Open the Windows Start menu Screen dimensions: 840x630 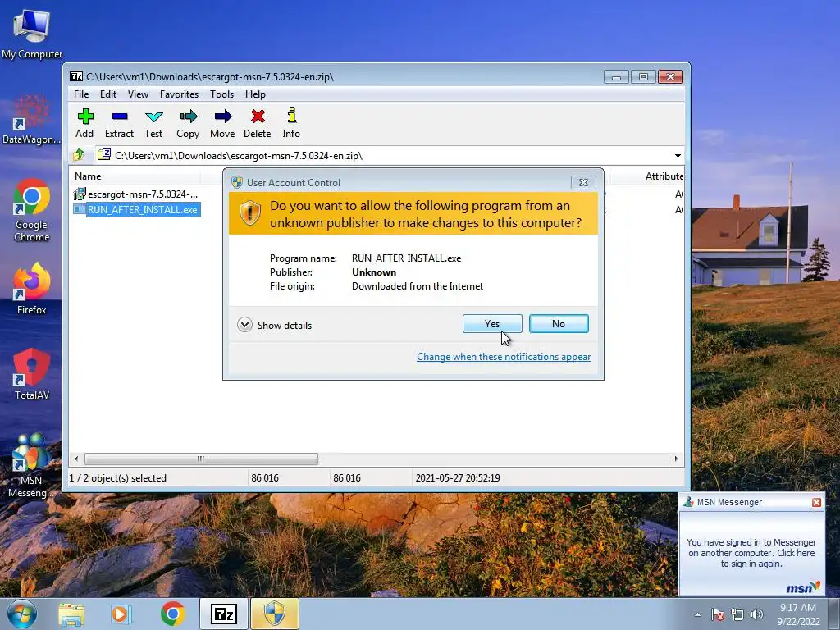pos(22,614)
